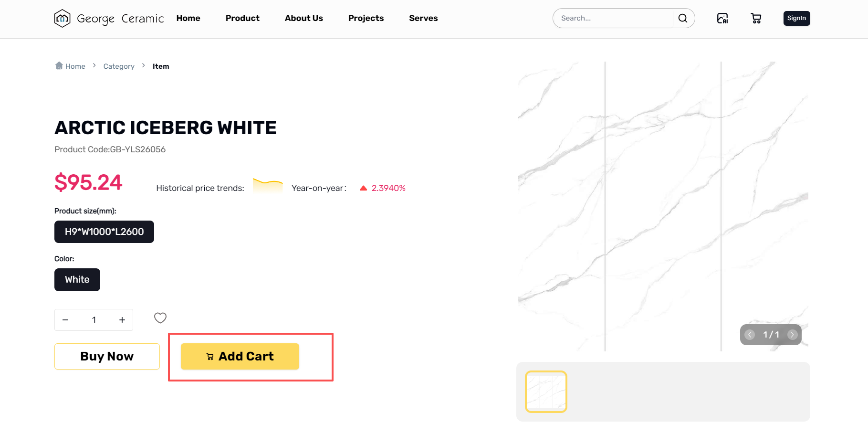Image resolution: width=868 pixels, height=434 pixels.
Task: Show previous product image arrow
Action: click(x=750, y=335)
